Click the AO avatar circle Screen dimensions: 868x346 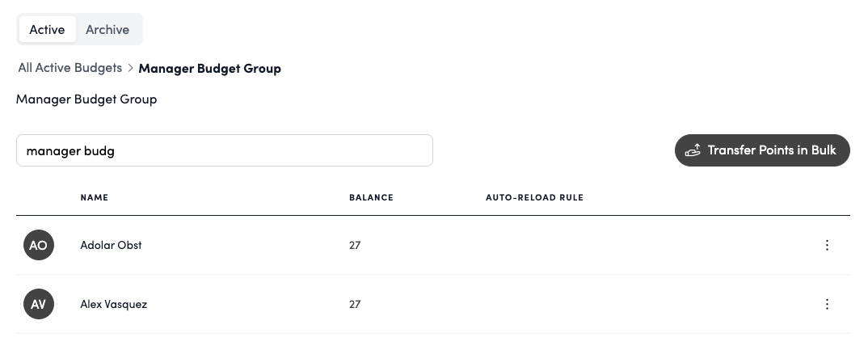39,245
